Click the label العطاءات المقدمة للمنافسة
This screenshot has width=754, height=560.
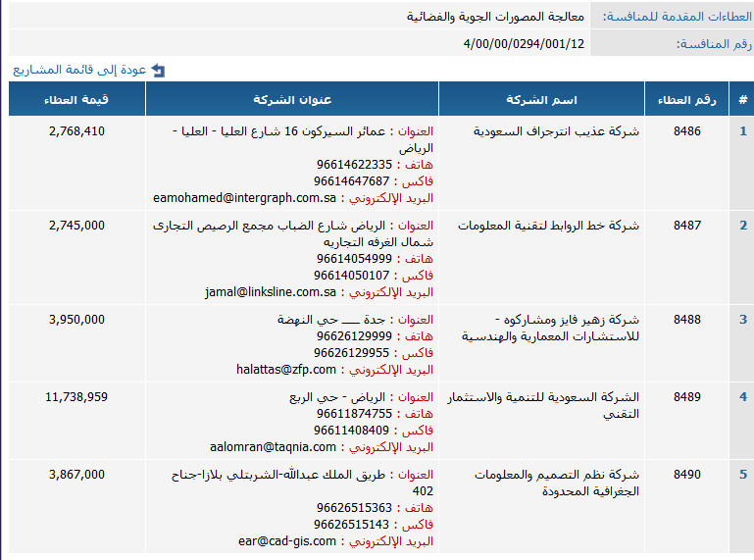click(x=678, y=17)
